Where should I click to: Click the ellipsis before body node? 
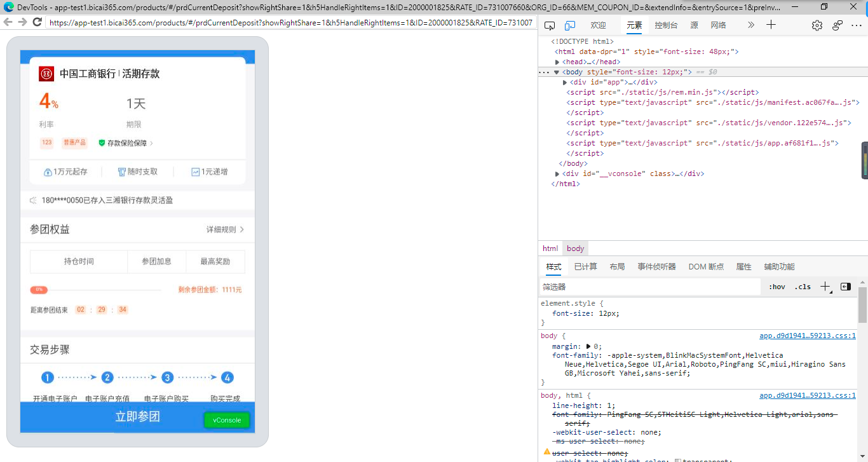pos(544,72)
